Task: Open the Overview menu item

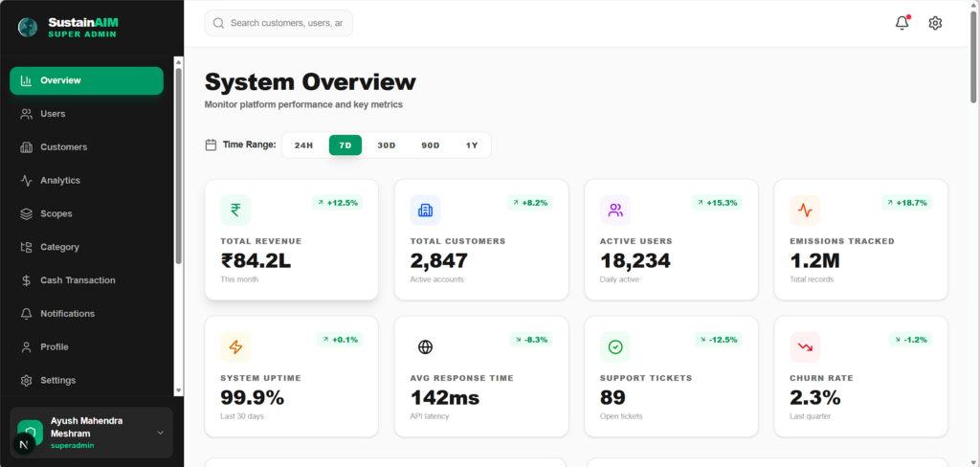Action: (86, 80)
